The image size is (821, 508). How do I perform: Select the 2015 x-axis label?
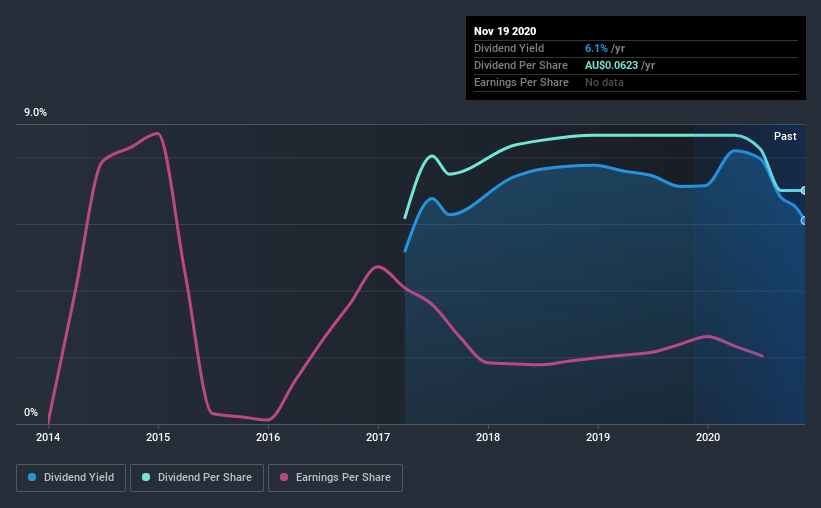158,437
